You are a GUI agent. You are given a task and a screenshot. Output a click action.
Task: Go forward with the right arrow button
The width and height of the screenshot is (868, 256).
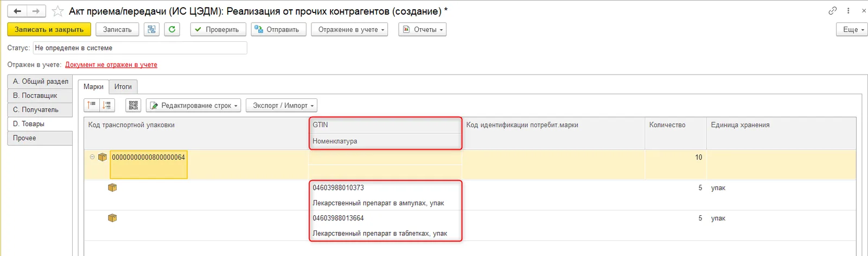tap(36, 11)
